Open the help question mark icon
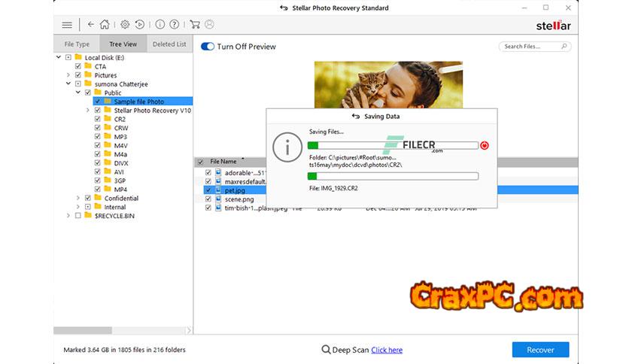The height and width of the screenshot is (364, 629). [174, 25]
